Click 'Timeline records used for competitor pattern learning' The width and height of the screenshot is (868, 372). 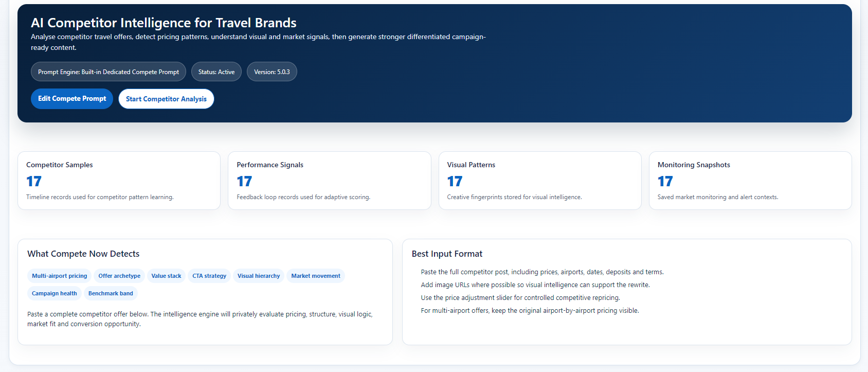tap(100, 197)
